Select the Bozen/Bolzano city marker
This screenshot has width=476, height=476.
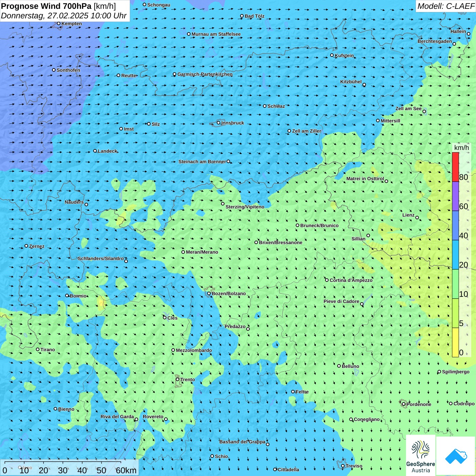pyautogui.click(x=209, y=293)
